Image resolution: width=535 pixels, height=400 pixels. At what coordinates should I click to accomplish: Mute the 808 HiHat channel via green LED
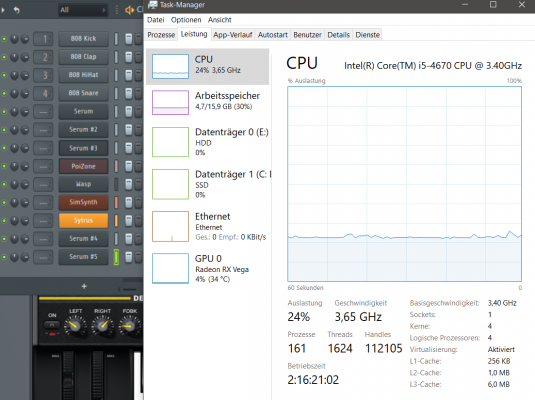click(x=4, y=75)
